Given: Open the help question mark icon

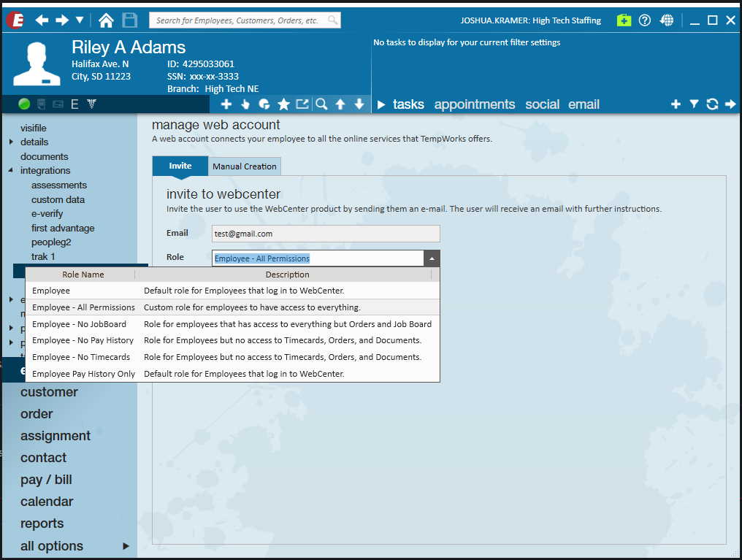Looking at the screenshot, I should point(645,20).
